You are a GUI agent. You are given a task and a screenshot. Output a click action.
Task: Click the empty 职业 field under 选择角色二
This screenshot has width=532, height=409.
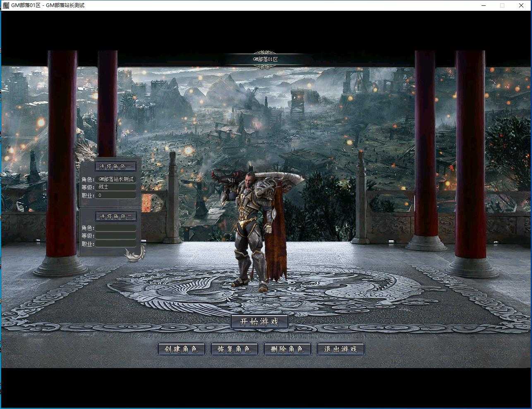116,244
